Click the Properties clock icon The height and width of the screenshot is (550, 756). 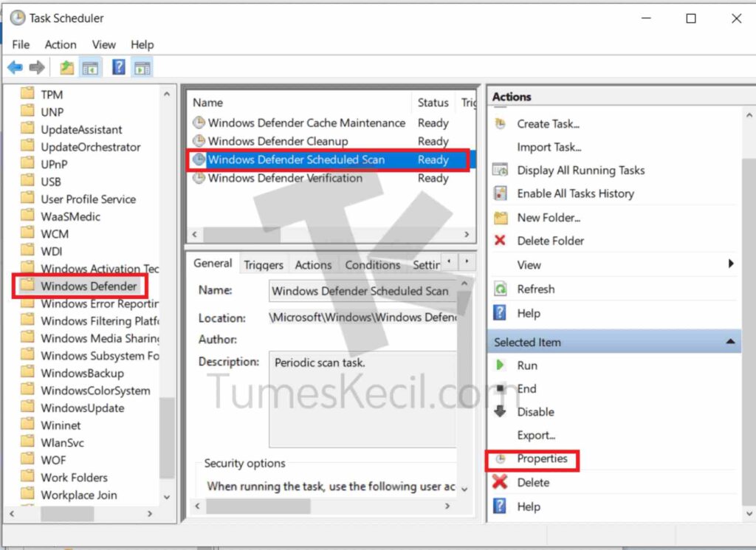[501, 459]
